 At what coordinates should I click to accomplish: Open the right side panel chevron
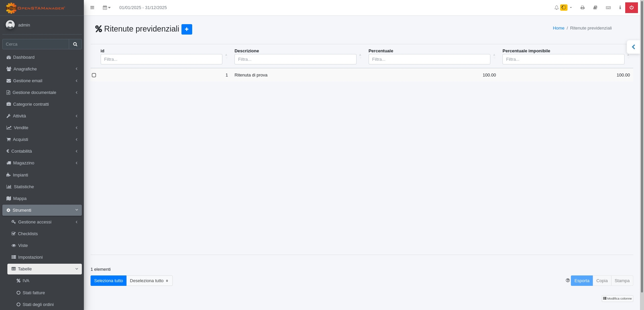click(633, 47)
